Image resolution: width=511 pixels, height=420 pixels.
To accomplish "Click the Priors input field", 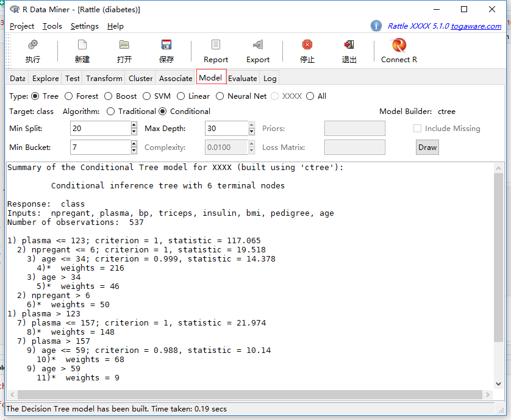I will (x=354, y=129).
